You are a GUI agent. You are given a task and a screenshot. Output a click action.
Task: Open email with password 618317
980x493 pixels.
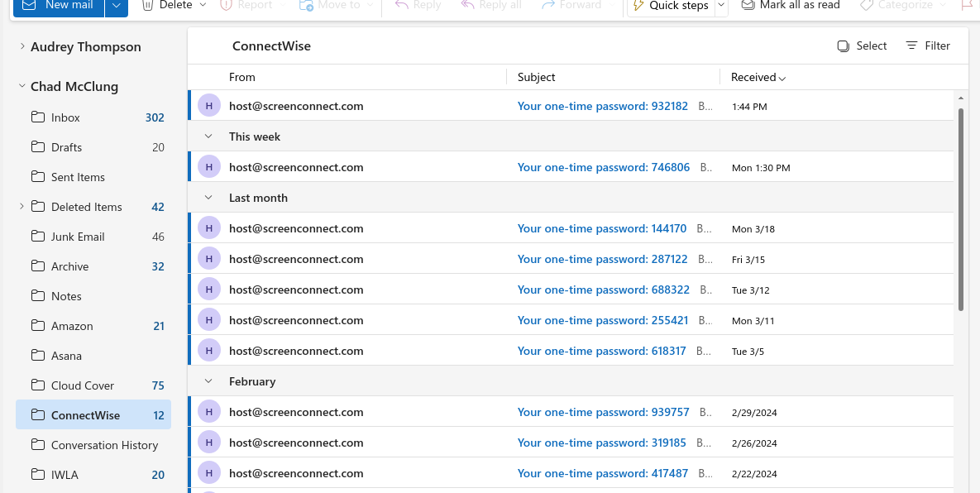pos(571,352)
